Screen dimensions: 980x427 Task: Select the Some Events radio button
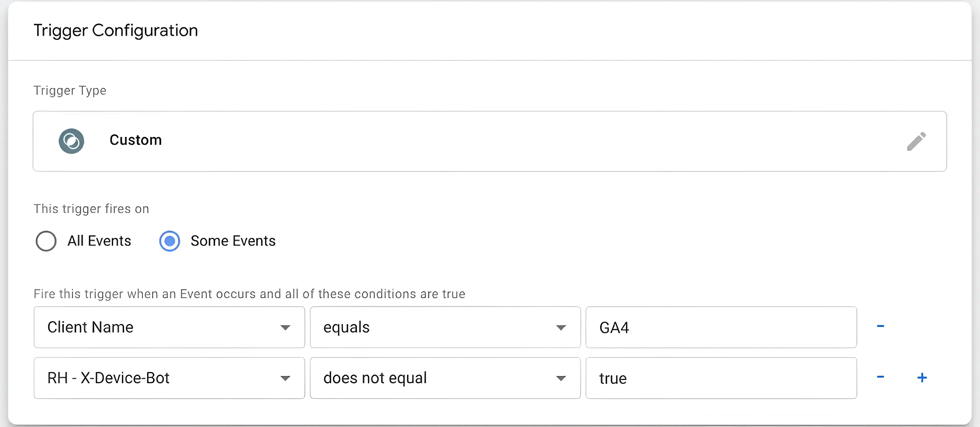click(169, 241)
